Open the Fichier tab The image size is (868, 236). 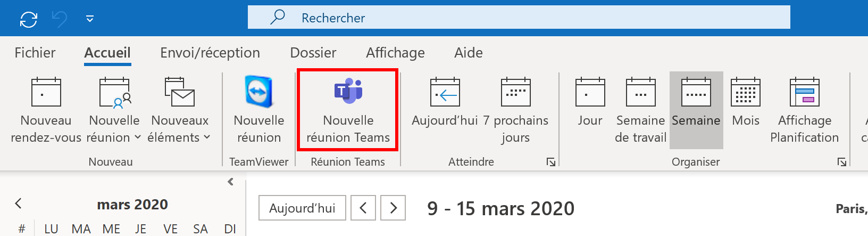[35, 53]
